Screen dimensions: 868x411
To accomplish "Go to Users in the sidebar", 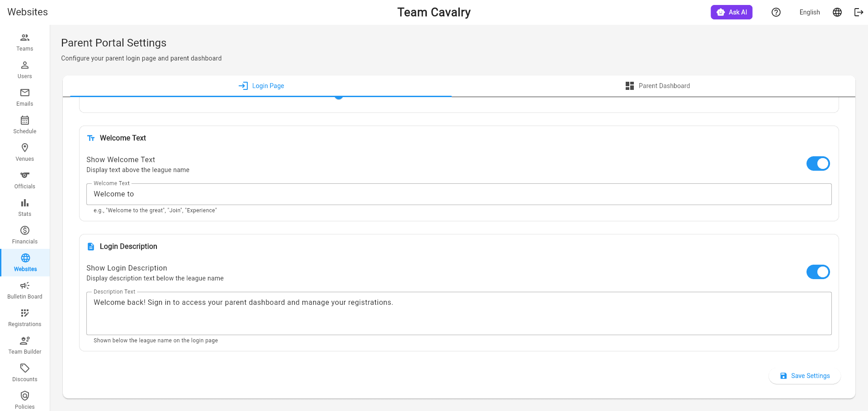I will click(x=25, y=70).
